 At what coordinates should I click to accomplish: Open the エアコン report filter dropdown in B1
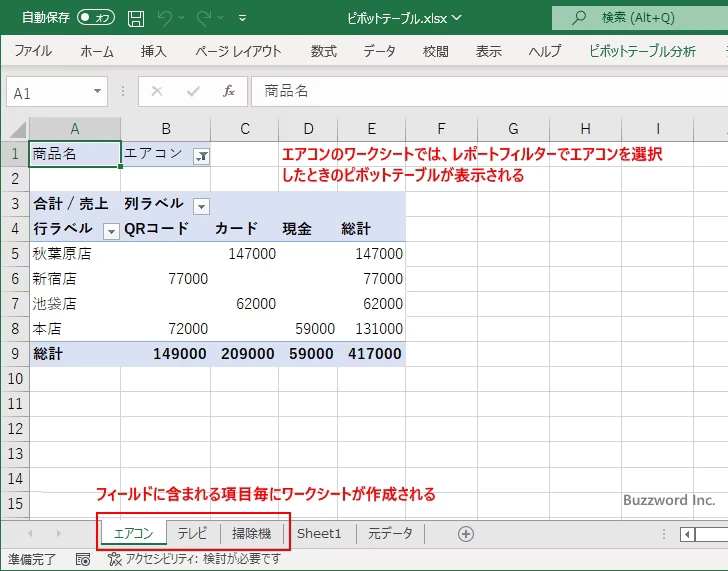(201, 155)
